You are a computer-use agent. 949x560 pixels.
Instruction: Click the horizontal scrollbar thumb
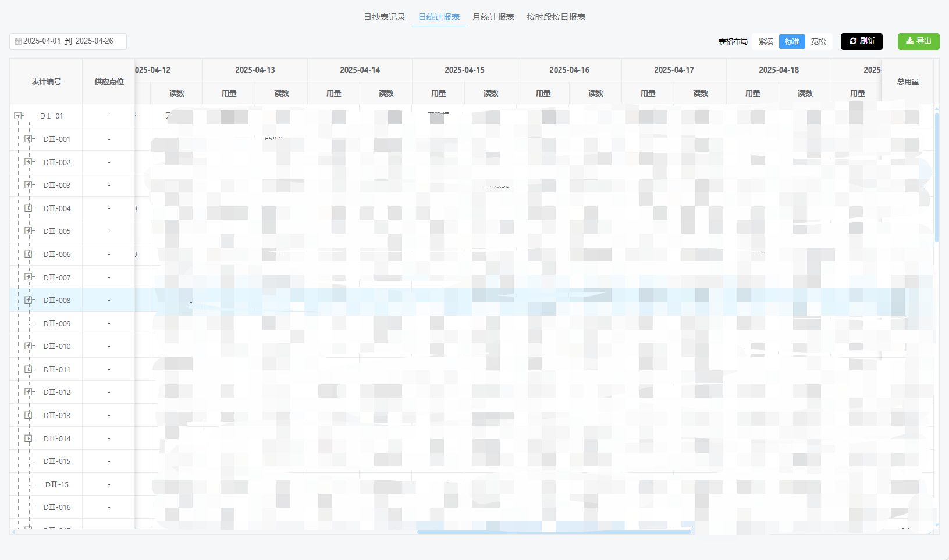[x=554, y=532]
